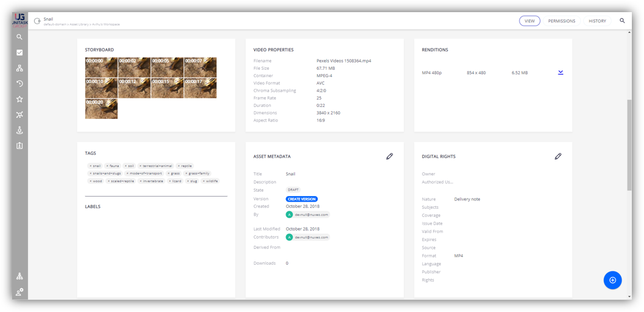Image resolution: width=644 pixels, height=312 pixels.
Task: Open the search icon in left sidebar
Action: (19, 37)
